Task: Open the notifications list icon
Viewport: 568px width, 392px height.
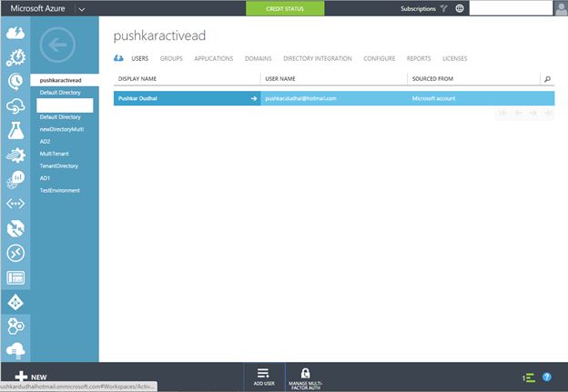Action: [x=529, y=377]
